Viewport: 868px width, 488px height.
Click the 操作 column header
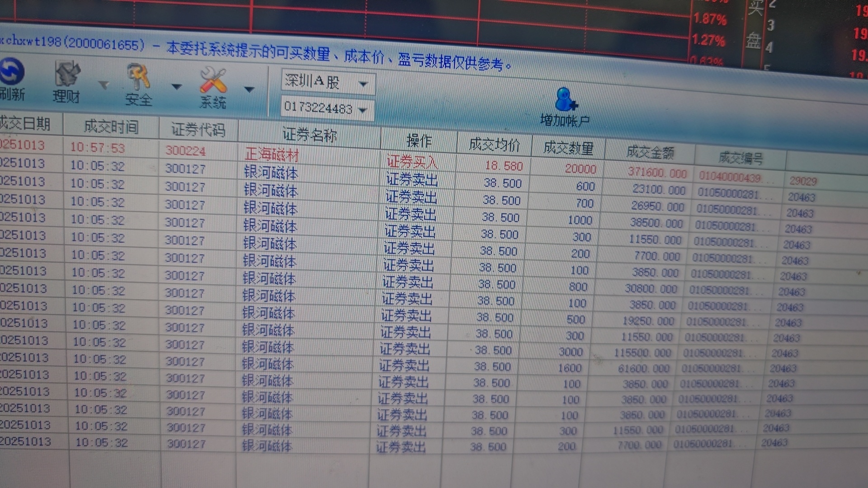[x=419, y=141]
